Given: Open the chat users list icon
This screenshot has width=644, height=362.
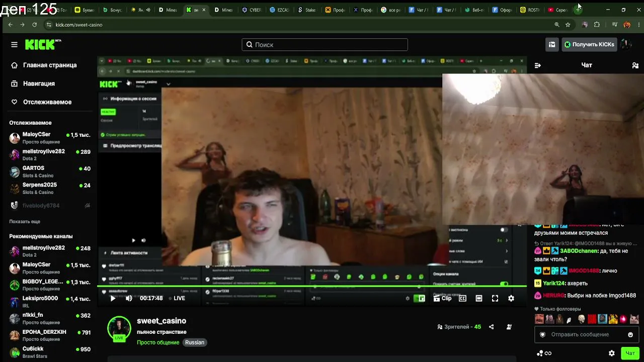Looking at the screenshot, I should tap(635, 65).
